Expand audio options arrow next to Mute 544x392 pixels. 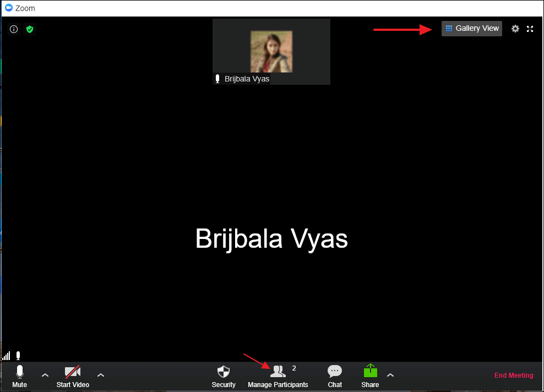coord(45,375)
